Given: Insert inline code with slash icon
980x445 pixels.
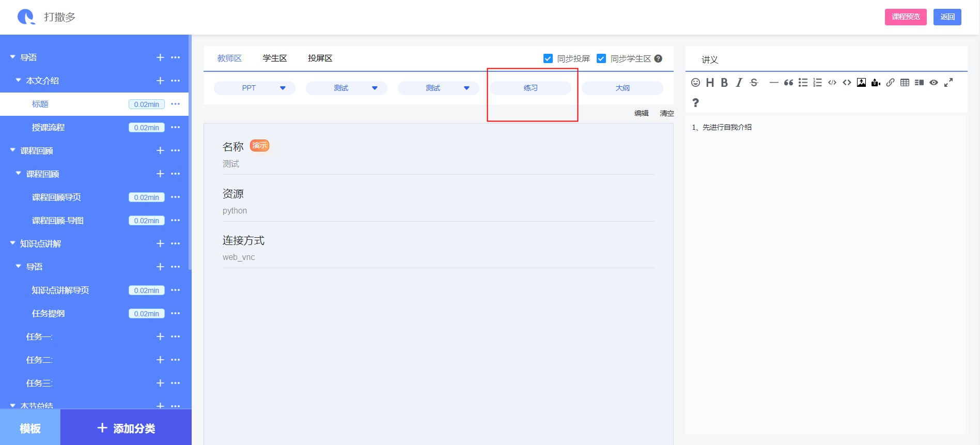Looking at the screenshot, I should click(x=832, y=83).
